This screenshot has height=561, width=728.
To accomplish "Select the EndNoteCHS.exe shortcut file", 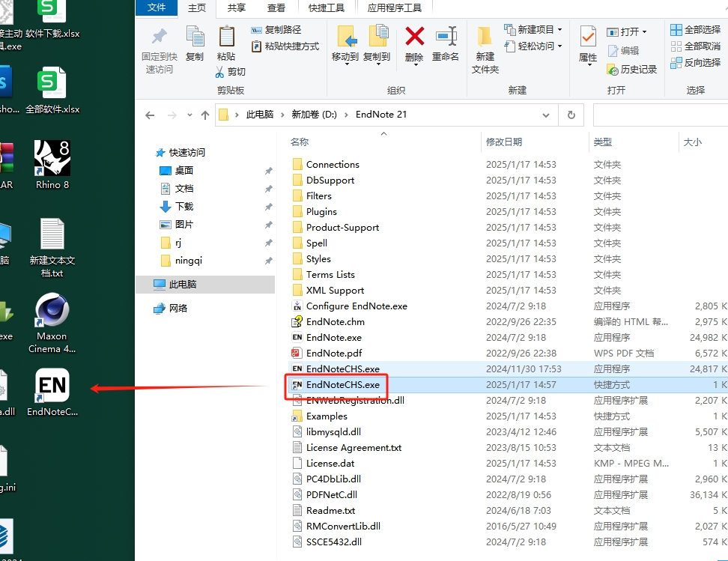I will pyautogui.click(x=336, y=384).
